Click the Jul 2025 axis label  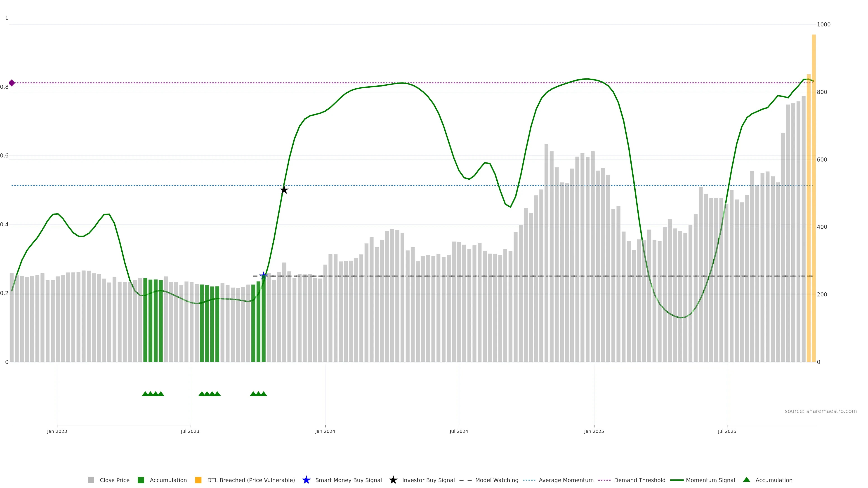click(727, 431)
